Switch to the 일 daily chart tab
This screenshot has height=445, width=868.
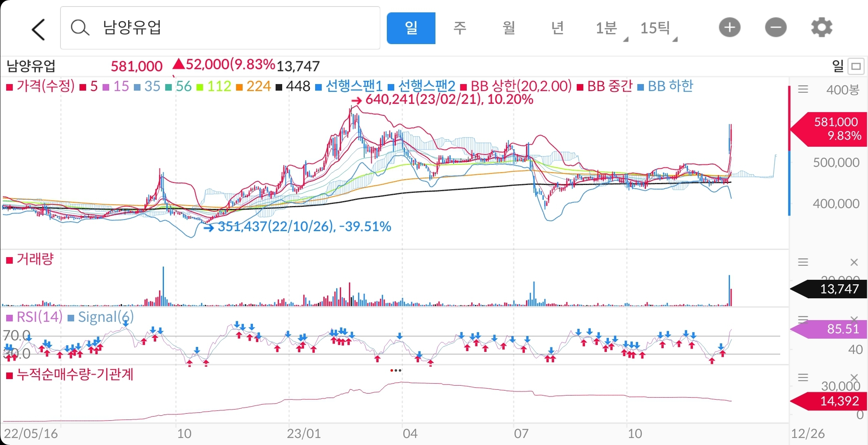411,28
